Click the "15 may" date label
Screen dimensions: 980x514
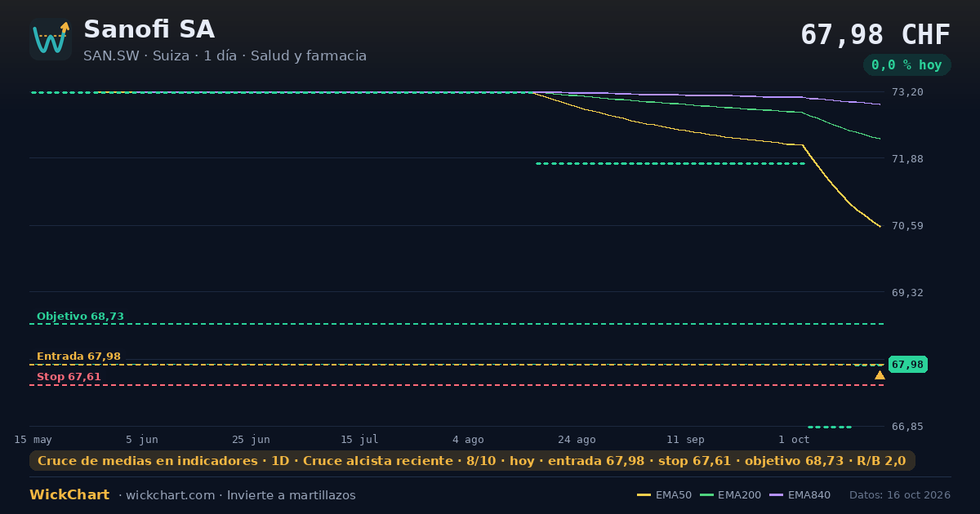(x=33, y=440)
